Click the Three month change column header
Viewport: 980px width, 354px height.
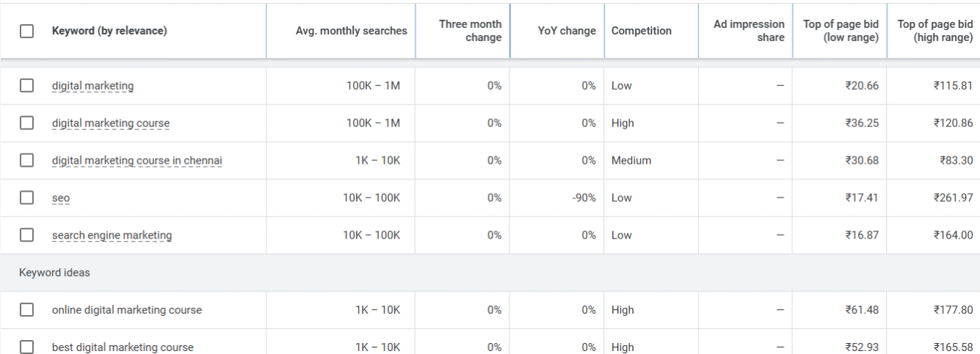pyautogui.click(x=471, y=31)
